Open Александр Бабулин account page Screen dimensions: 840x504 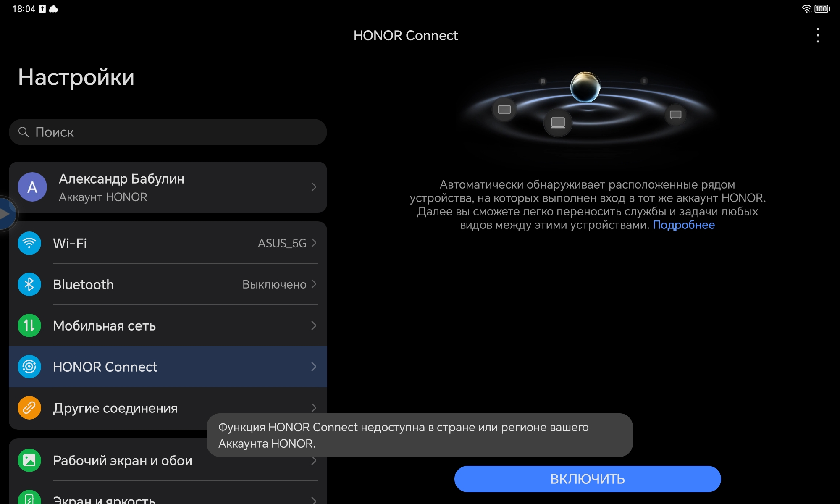[168, 187]
